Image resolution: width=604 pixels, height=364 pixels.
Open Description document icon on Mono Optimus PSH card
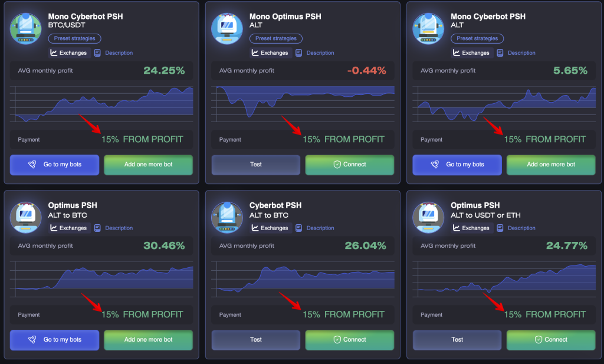(298, 53)
